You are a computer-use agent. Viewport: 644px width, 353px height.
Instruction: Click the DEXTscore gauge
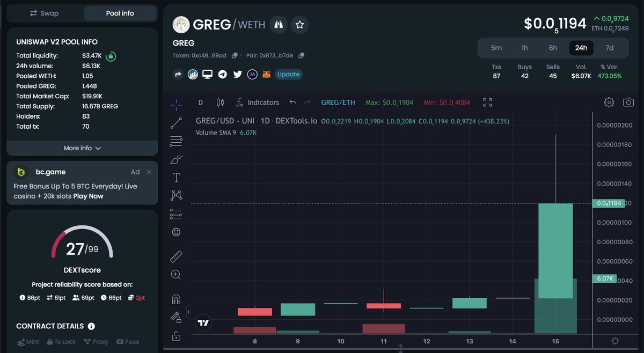coord(82,242)
